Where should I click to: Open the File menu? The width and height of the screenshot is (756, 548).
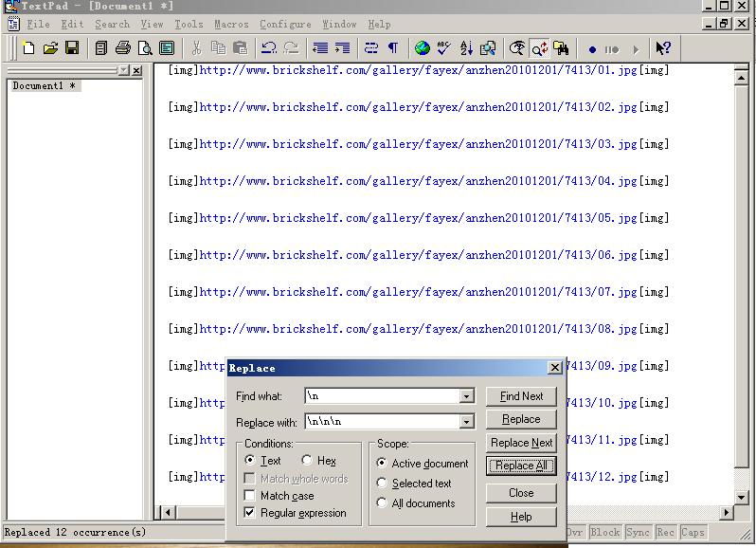click(x=38, y=24)
